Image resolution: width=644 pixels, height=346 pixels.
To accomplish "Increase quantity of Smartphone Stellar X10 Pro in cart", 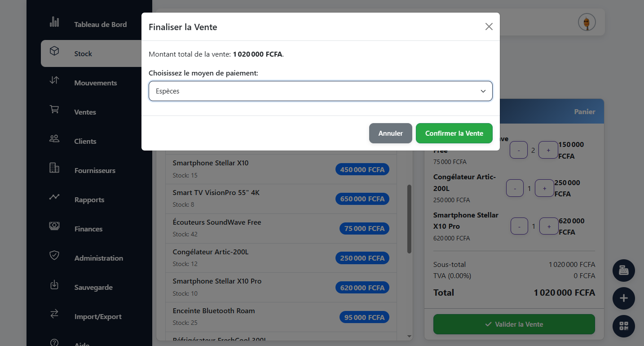I will click(549, 226).
